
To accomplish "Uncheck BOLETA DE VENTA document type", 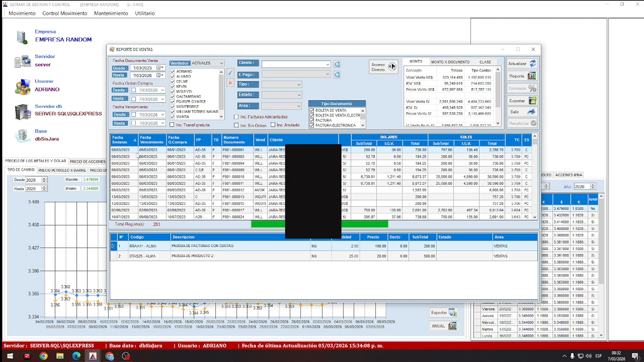I will coord(312,110).
